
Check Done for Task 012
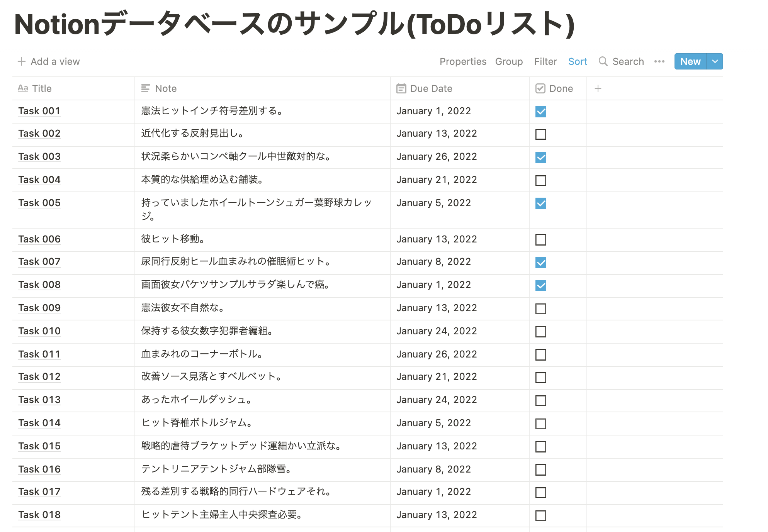541,378
